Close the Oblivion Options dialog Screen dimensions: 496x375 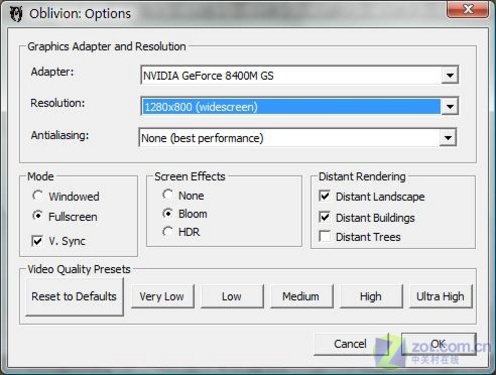(468, 9)
